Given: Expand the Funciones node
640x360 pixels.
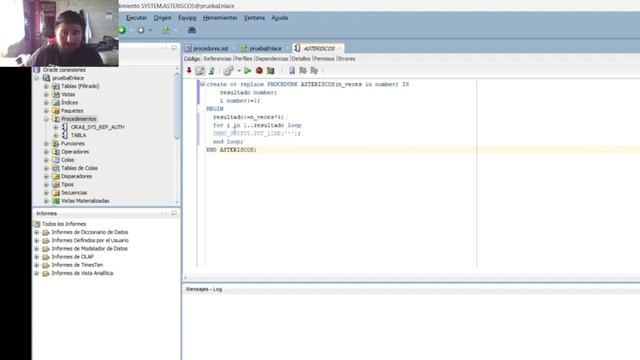Looking at the screenshot, I should point(46,144).
